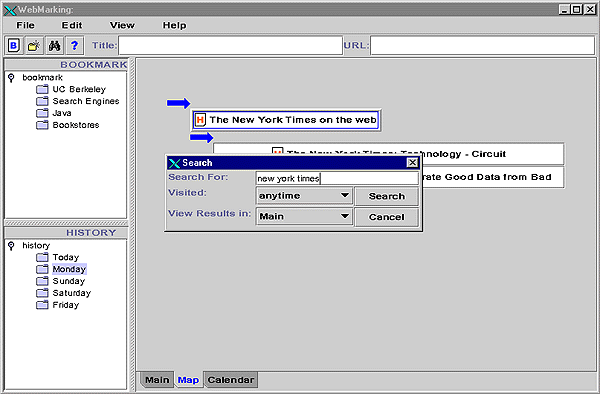Click the Bookmark 'B' toolbar icon
Viewport: 600px width, 394px height.
14,46
